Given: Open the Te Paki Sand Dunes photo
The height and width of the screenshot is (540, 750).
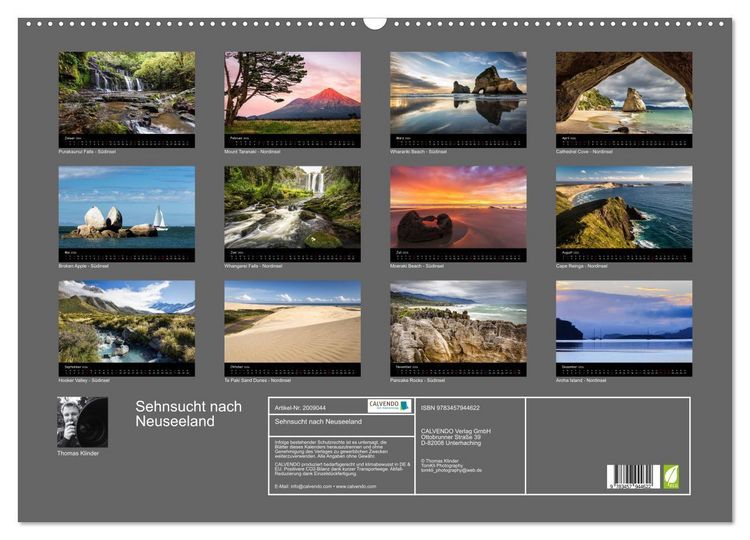Looking at the screenshot, I should pos(292,321).
